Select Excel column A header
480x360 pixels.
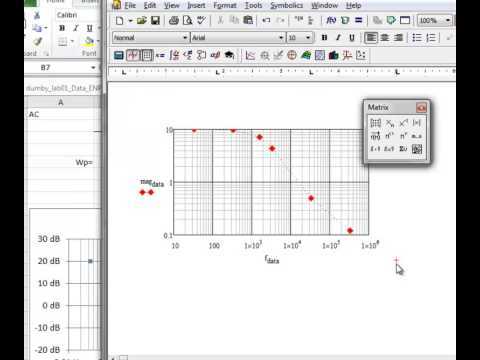[x=61, y=103]
